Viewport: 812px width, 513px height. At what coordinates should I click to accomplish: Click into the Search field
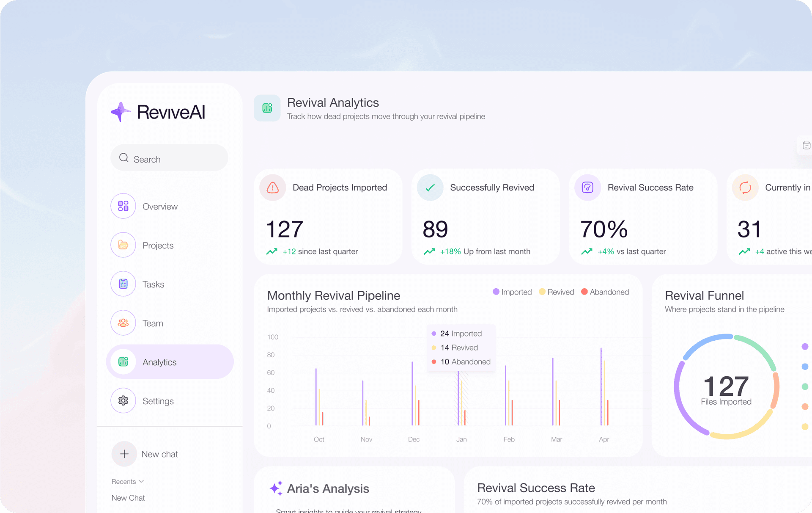click(169, 158)
